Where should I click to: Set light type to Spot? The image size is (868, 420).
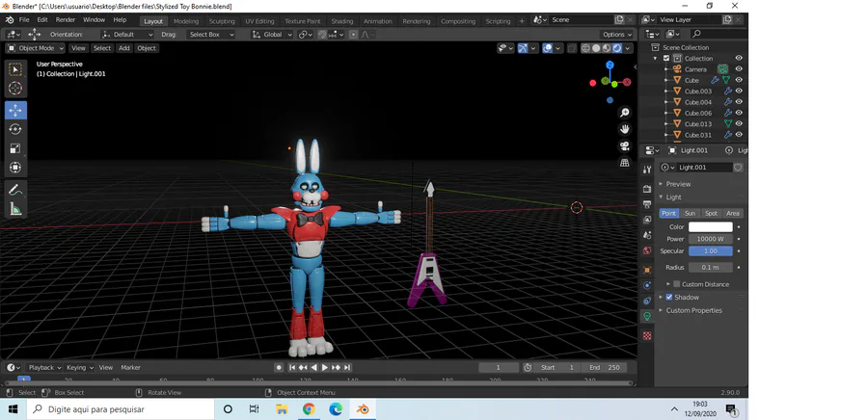tap(711, 213)
